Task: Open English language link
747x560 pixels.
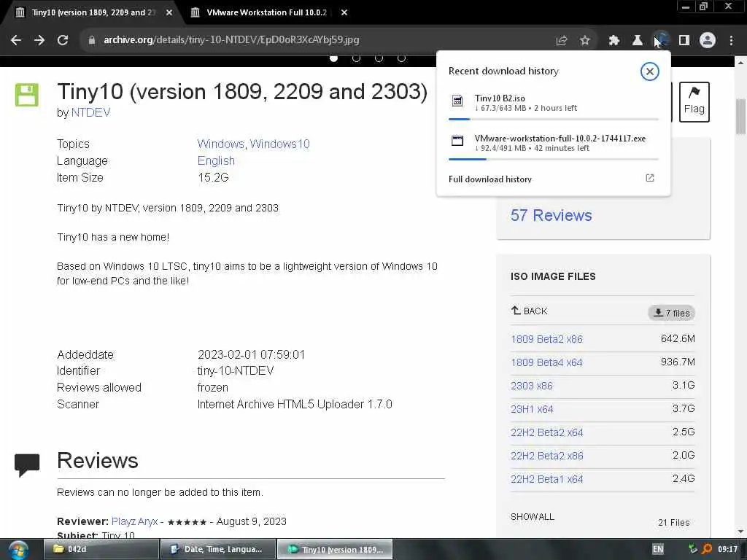Action: (216, 161)
